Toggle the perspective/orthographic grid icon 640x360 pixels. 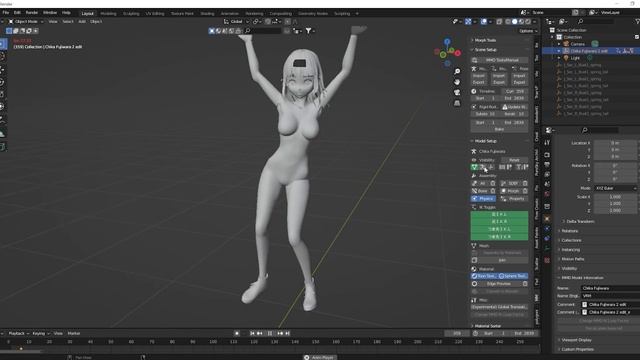click(457, 103)
